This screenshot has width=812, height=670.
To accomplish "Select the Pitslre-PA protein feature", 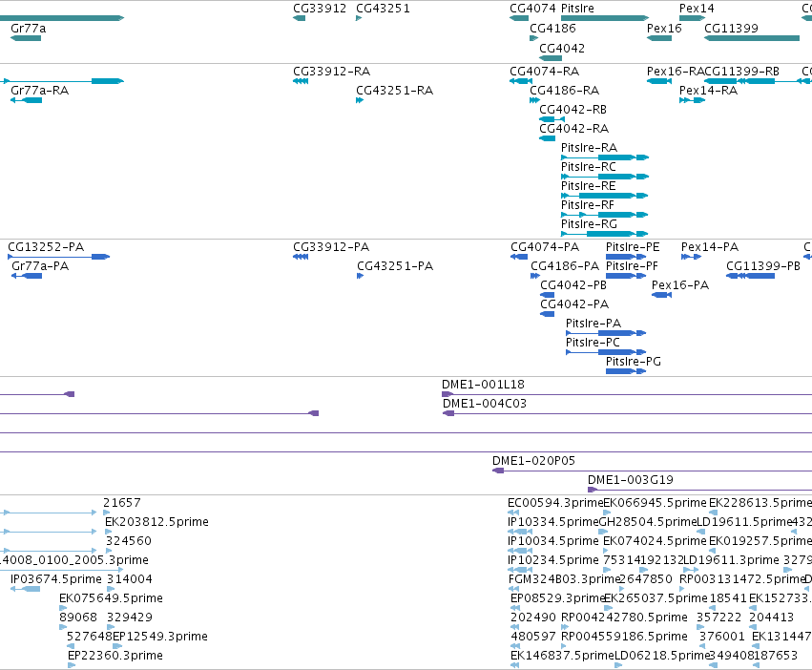I will [x=606, y=333].
